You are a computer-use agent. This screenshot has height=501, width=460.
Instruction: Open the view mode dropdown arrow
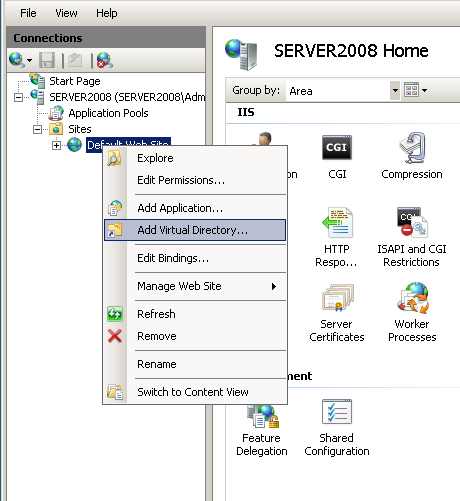424,90
